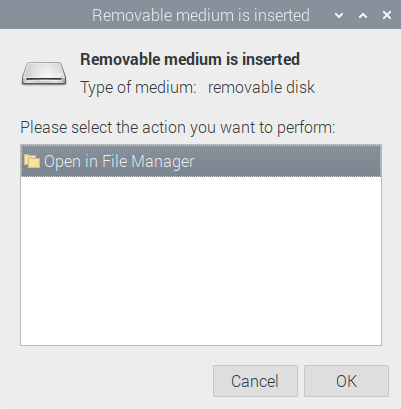Maximize the dialog with the up chevron
The height and width of the screenshot is (409, 401).
(x=363, y=15)
